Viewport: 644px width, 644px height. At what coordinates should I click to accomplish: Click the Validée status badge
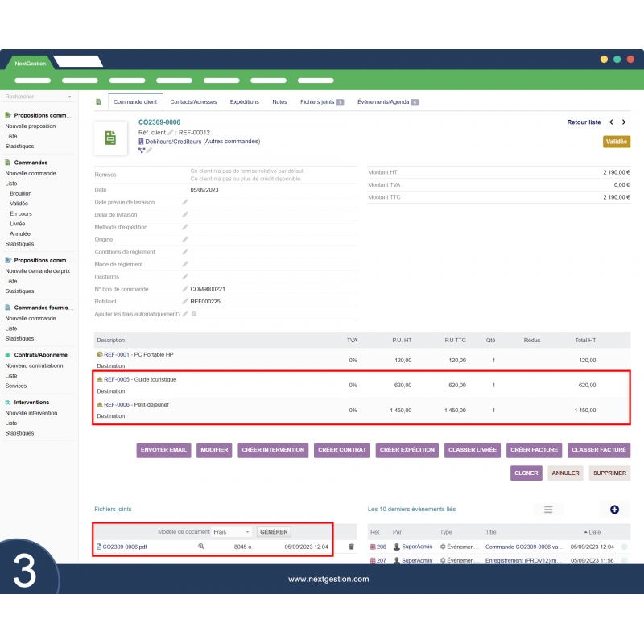[616, 142]
